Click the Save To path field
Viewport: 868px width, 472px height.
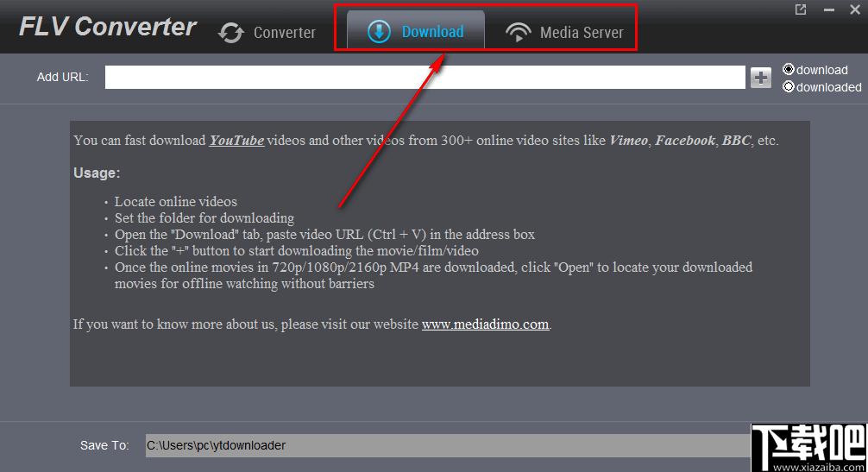(447, 445)
